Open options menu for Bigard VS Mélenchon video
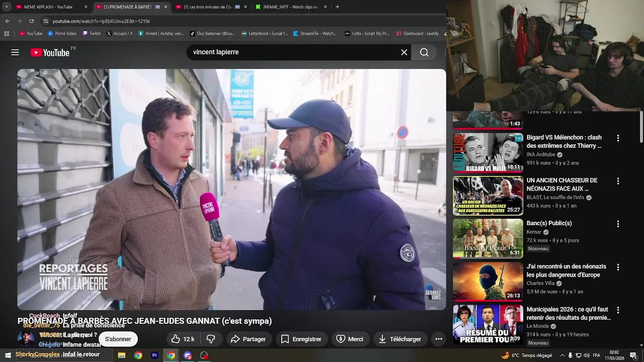 coord(618,138)
